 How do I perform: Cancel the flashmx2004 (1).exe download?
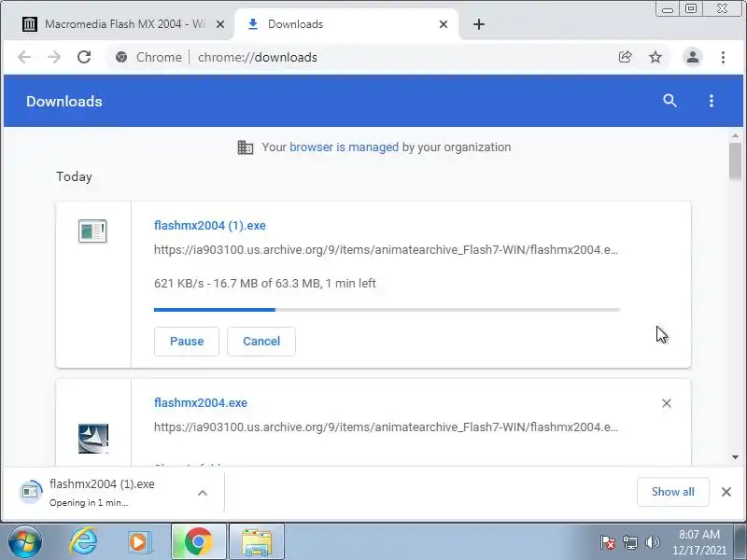click(261, 342)
